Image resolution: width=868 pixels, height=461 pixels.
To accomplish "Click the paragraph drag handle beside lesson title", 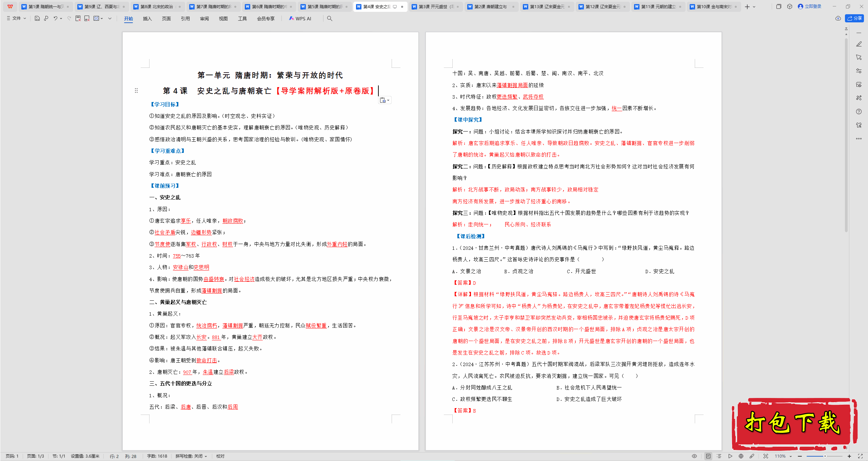I will 136,91.
